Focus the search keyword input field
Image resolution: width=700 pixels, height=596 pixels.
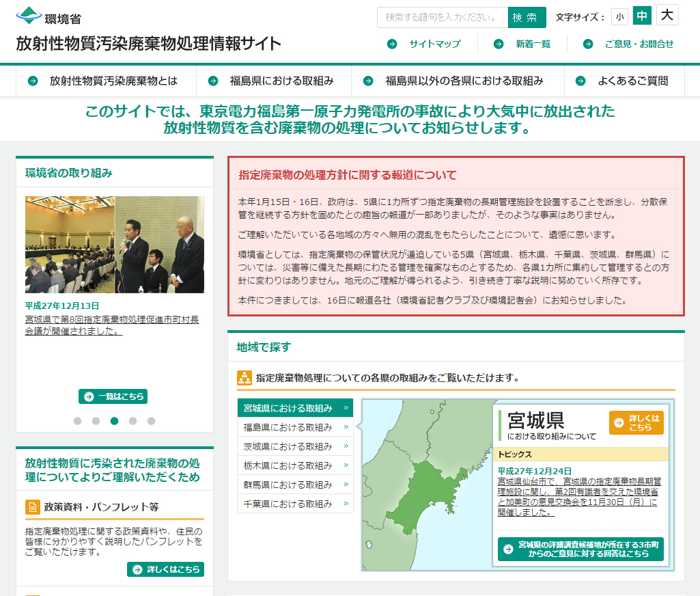pyautogui.click(x=443, y=17)
